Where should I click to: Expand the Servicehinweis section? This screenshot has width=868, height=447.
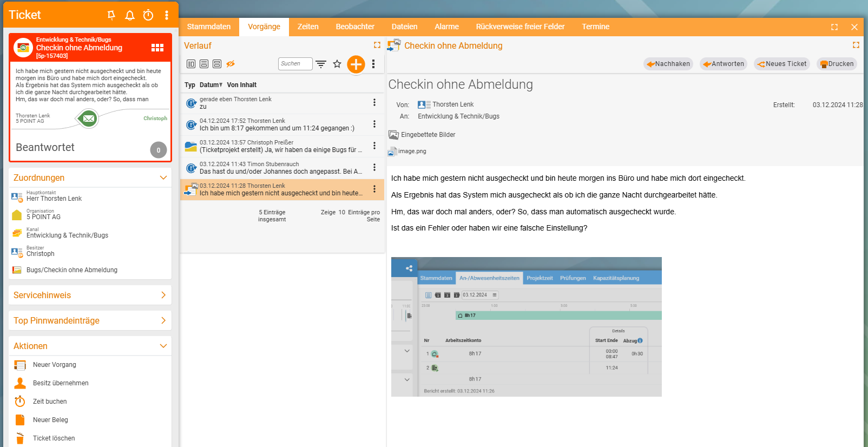point(163,295)
